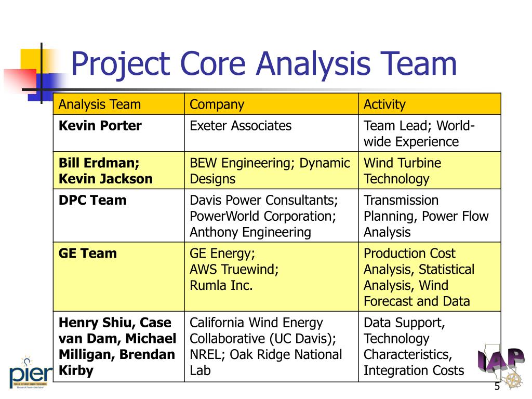
Task: Click the IAP logo graphic
Action: 501,360
